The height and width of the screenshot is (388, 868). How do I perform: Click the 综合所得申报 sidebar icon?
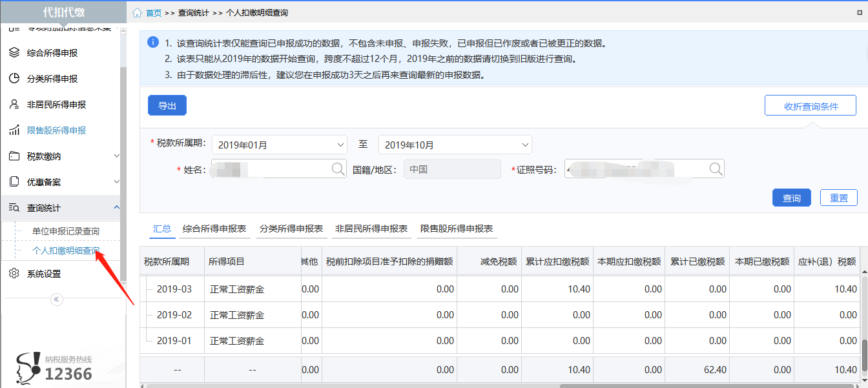tap(14, 53)
